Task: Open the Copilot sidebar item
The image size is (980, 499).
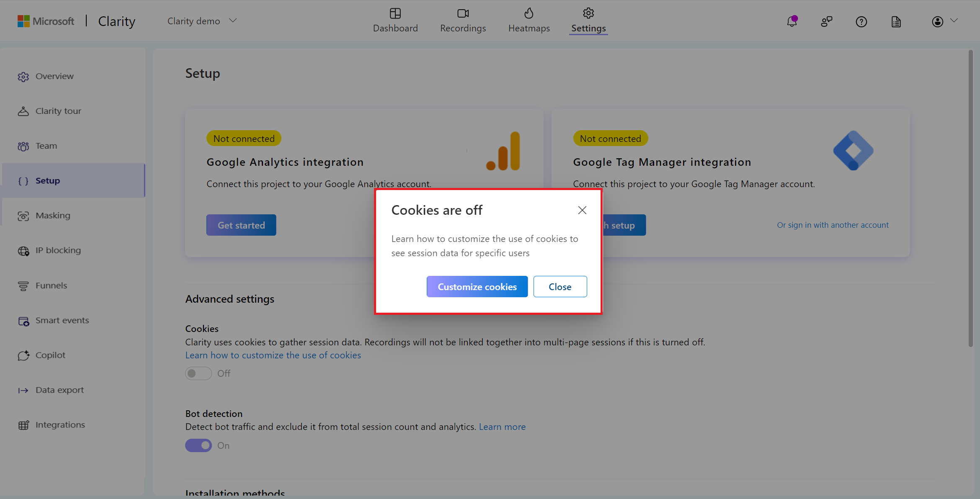Action: pyautogui.click(x=50, y=355)
